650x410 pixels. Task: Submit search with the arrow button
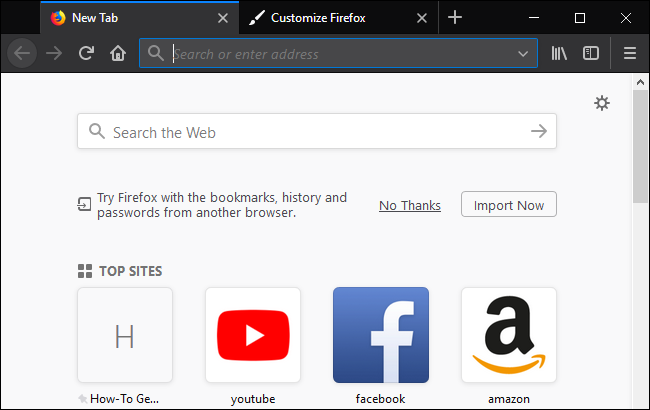(539, 131)
